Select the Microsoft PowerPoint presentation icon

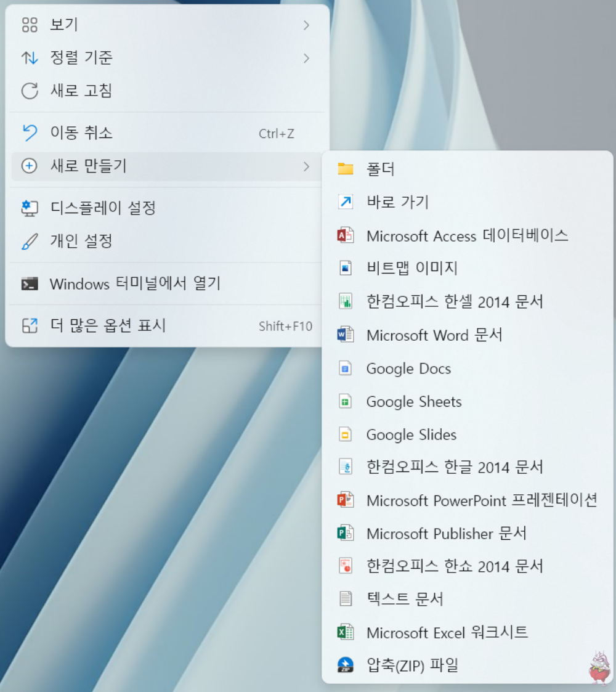pyautogui.click(x=345, y=500)
